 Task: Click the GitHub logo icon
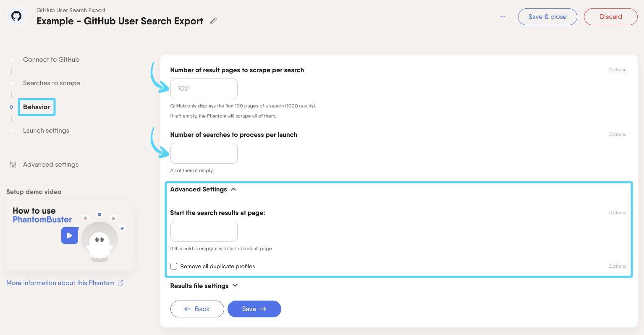(16, 16)
